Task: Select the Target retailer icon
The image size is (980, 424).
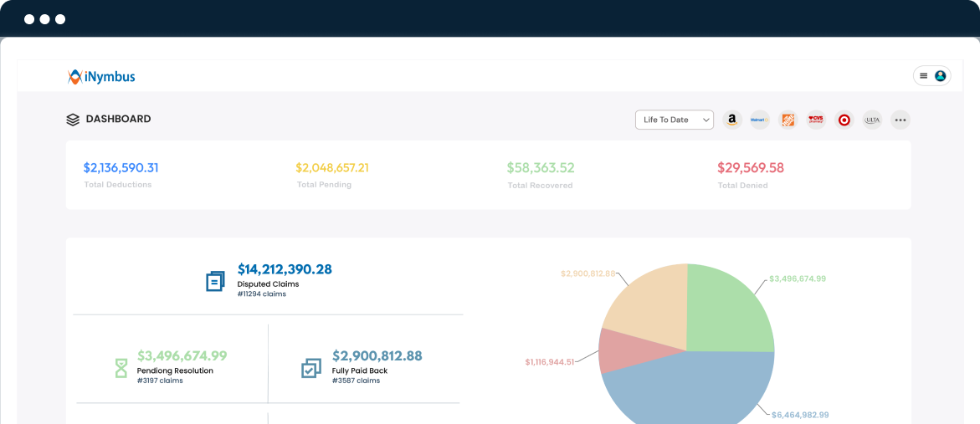Action: point(844,120)
